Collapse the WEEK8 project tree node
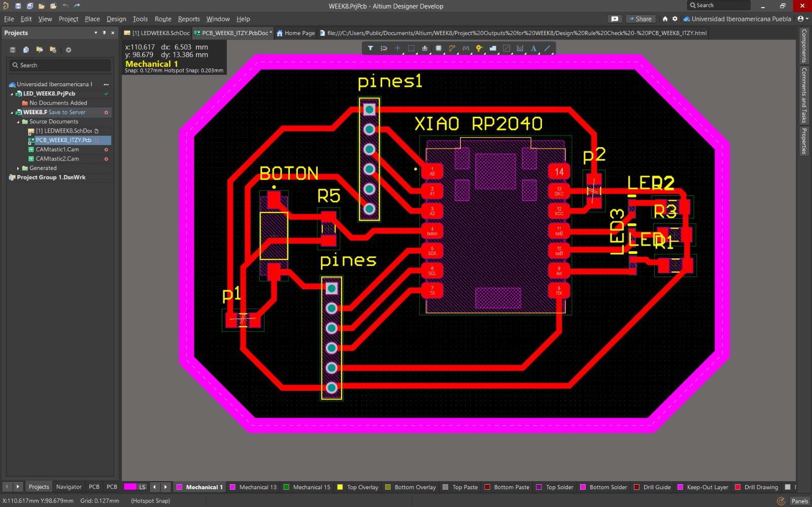The height and width of the screenshot is (507, 812). click(x=12, y=113)
